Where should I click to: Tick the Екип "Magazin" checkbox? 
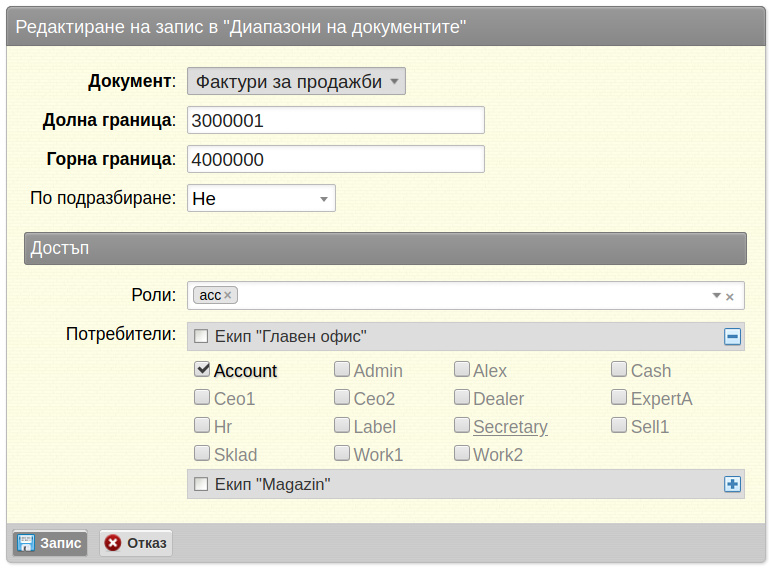tap(201, 484)
